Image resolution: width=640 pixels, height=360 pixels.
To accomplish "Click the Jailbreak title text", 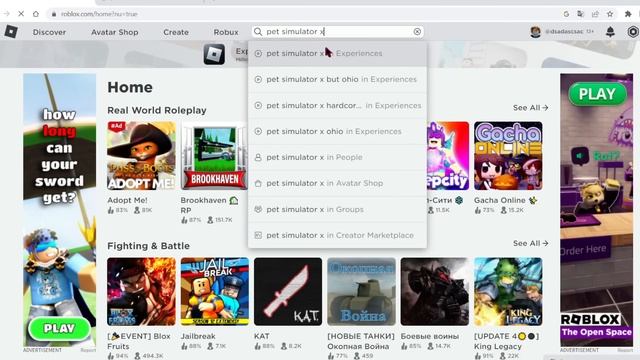I will [x=198, y=336].
